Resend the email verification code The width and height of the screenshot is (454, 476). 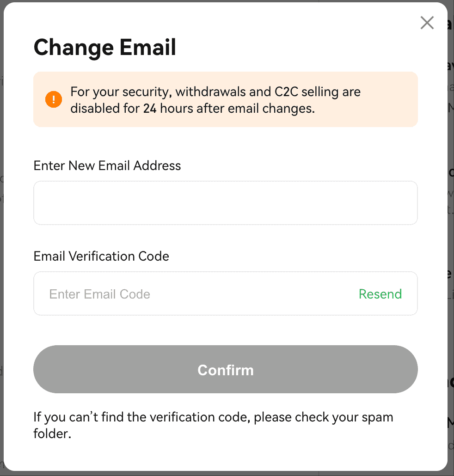(380, 294)
